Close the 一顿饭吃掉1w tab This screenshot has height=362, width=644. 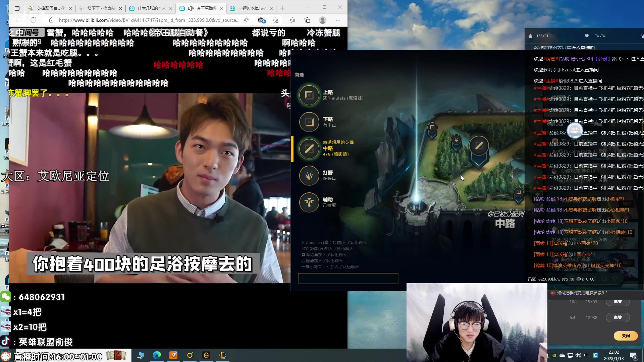pyautogui.click(x=271, y=8)
